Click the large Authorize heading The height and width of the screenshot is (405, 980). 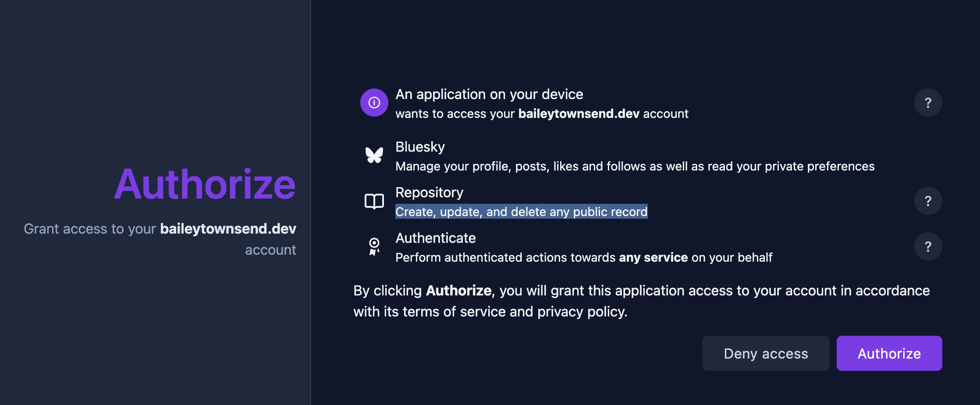click(x=205, y=185)
